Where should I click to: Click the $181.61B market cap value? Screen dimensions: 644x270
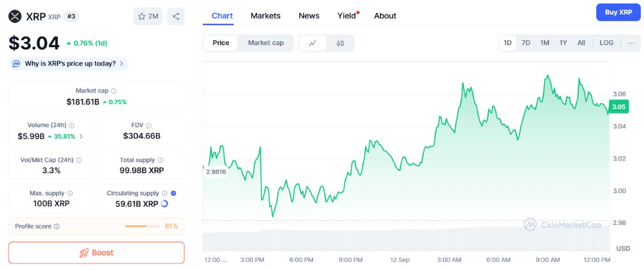point(83,101)
